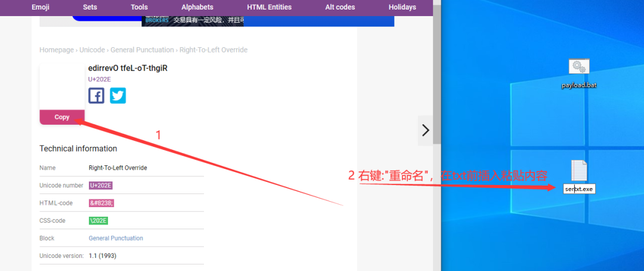Go to the Homepage breadcrumb
Screen dimensions: 644x271
point(56,50)
